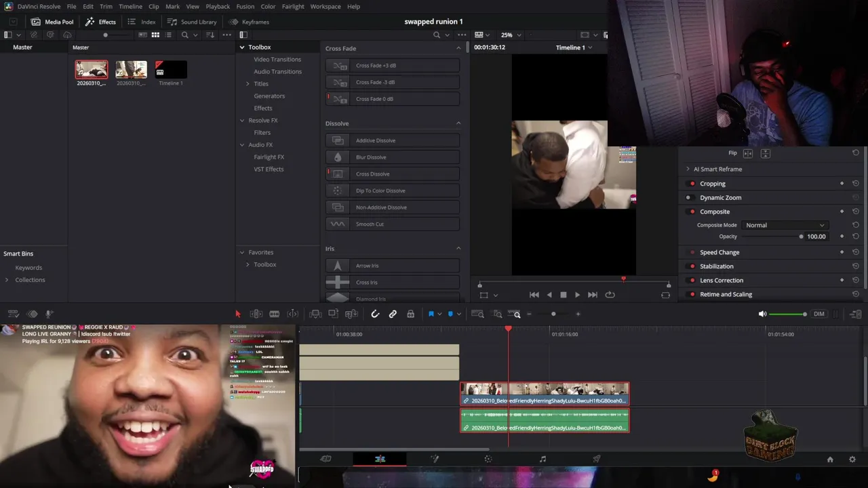Click Opacity value field 100.00
The width and height of the screenshot is (868, 488).
click(816, 237)
